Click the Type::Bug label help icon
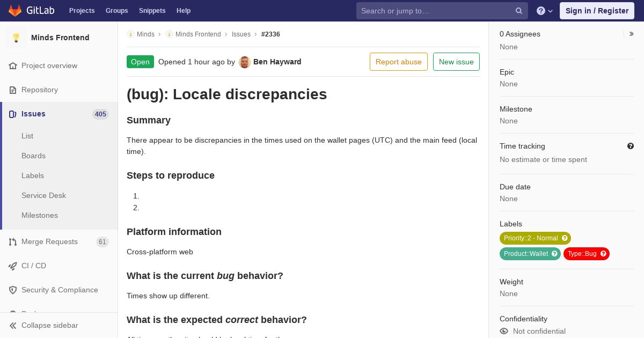This screenshot has width=644, height=338. point(603,254)
